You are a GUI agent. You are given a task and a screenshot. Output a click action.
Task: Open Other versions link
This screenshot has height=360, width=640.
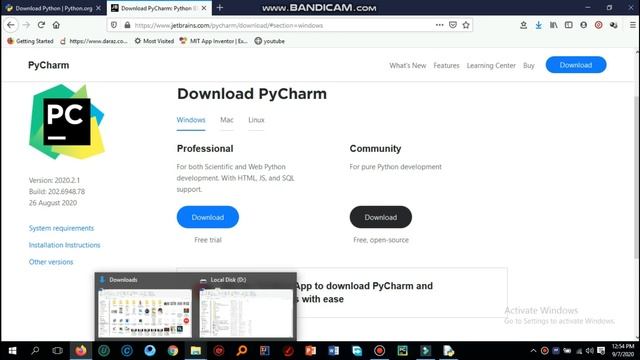pos(51,262)
